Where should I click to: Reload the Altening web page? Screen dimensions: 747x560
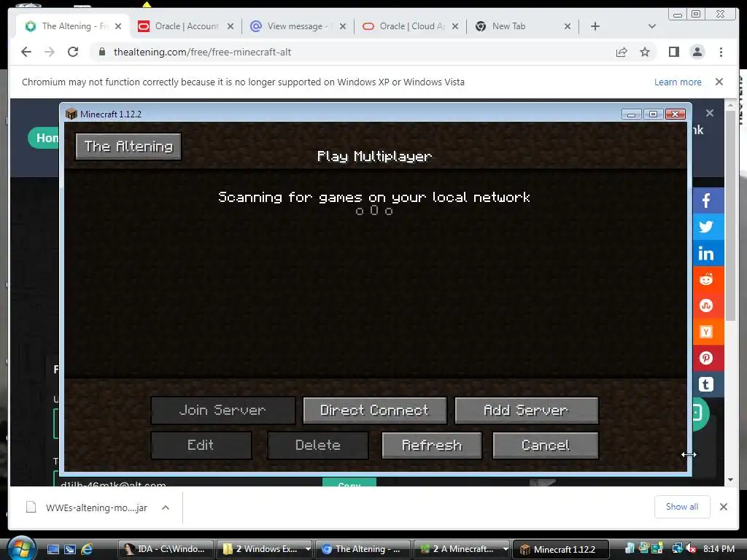pos(73,52)
